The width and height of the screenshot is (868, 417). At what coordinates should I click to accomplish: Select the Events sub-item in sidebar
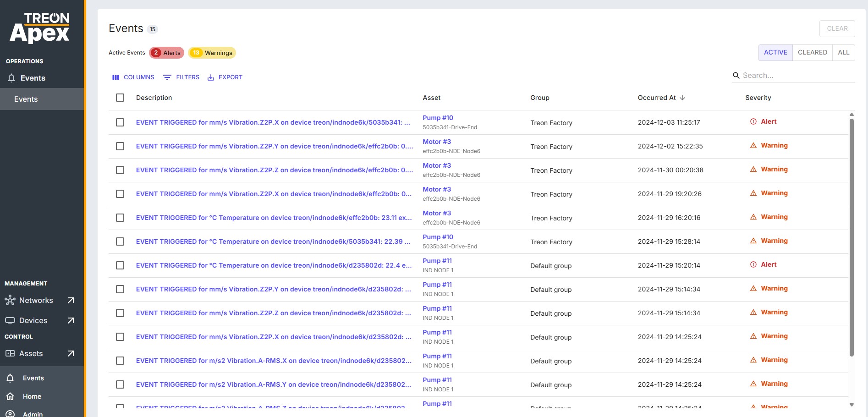(42, 99)
